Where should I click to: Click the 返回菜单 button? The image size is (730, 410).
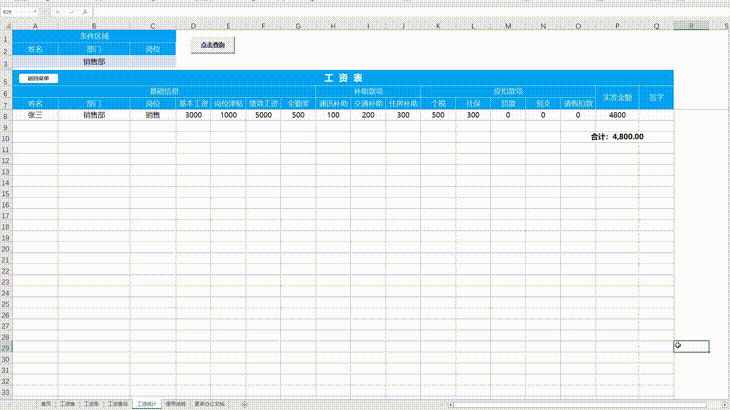37,77
